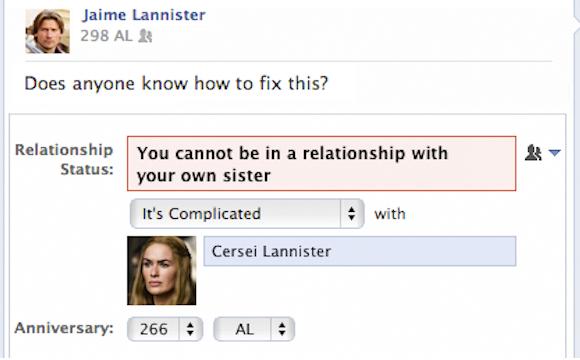Image resolution: width=580 pixels, height=360 pixels.
Task: Click the down arrow on the AL era stepper
Action: click(282, 333)
